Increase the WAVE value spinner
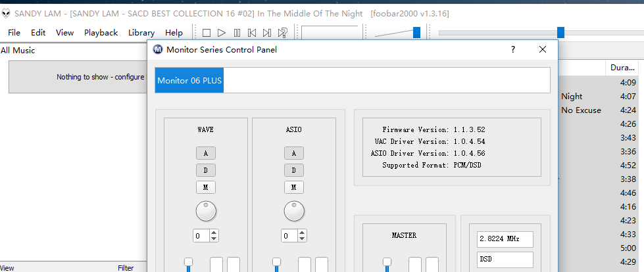This screenshot has height=272, width=644. coord(214,233)
